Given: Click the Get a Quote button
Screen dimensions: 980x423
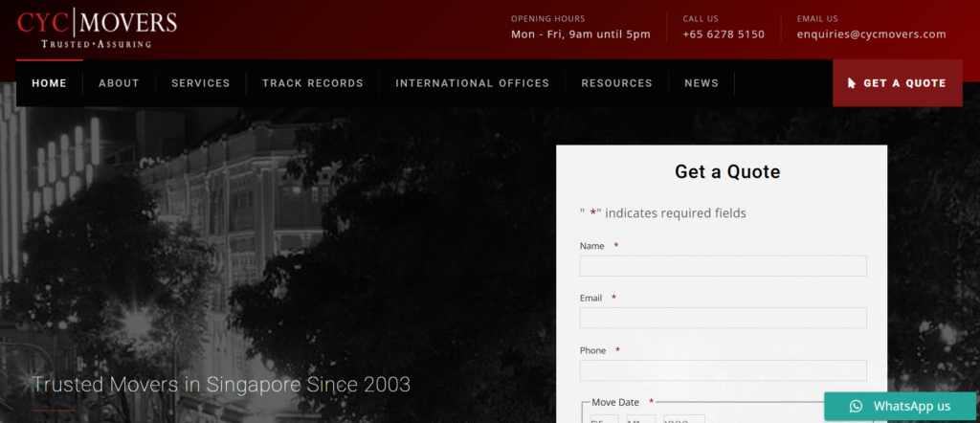Looking at the screenshot, I should pyautogui.click(x=898, y=83).
